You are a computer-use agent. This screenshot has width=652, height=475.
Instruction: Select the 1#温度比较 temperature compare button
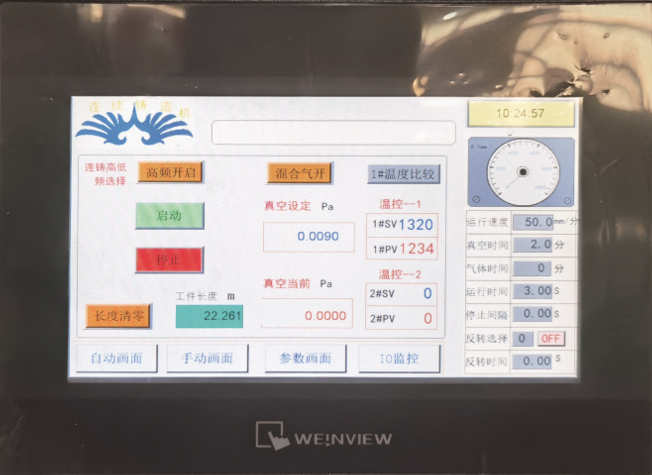tap(403, 174)
